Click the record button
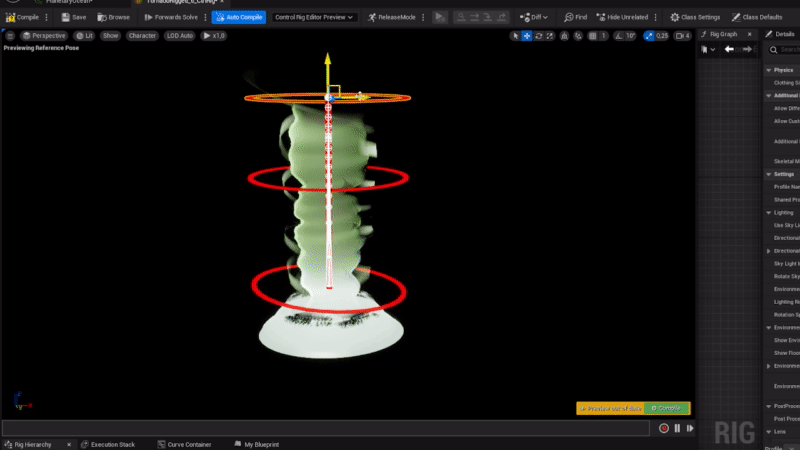The image size is (800, 450). click(664, 429)
